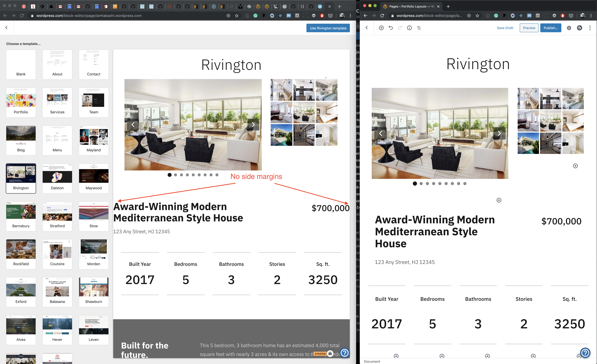The image size is (597, 364).
Task: Close the active tab in left browser
Action: [329, 6]
